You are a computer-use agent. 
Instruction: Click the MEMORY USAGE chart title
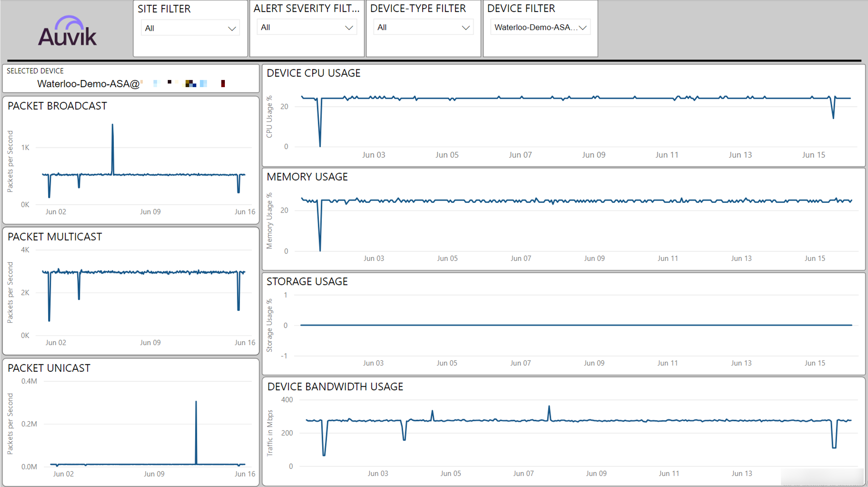pos(307,177)
